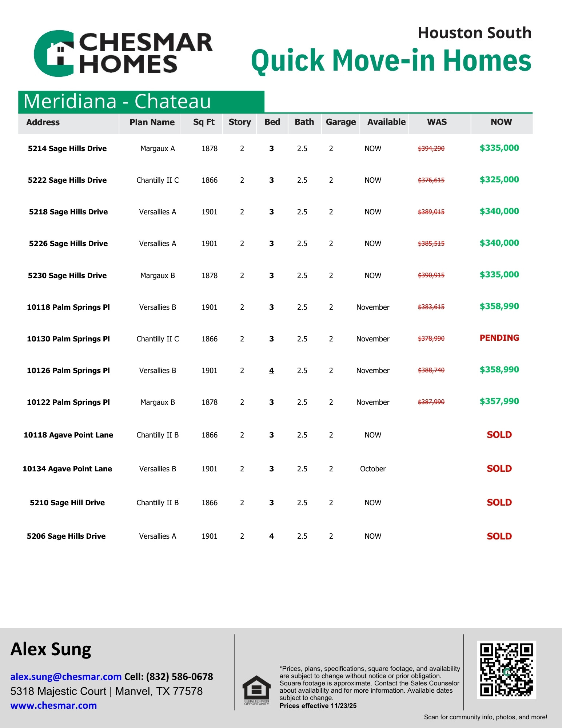Click the crossed-out $394,290 price
562x728 pixels.
click(x=431, y=149)
